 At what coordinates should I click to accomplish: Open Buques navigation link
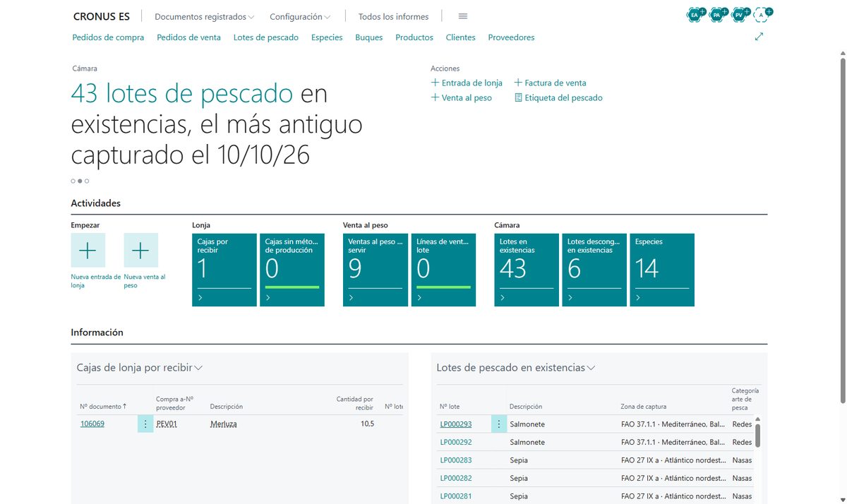[x=369, y=37]
